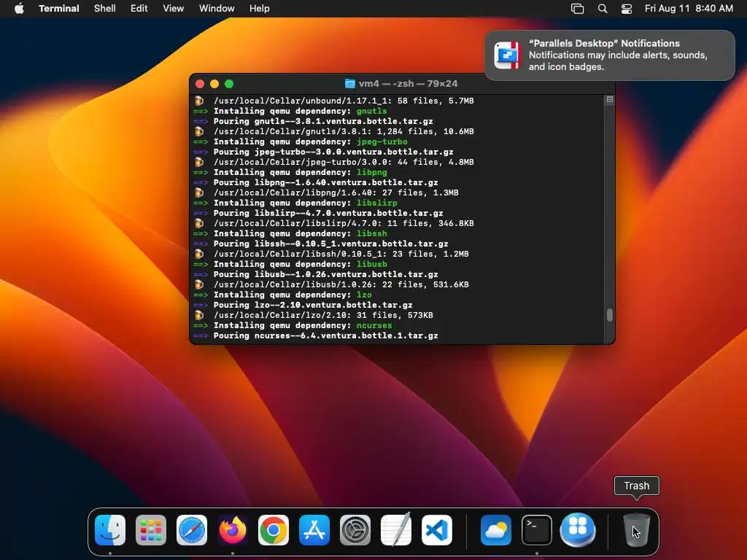Open Launchpad from the Dock
747x560 pixels.
pos(151,530)
